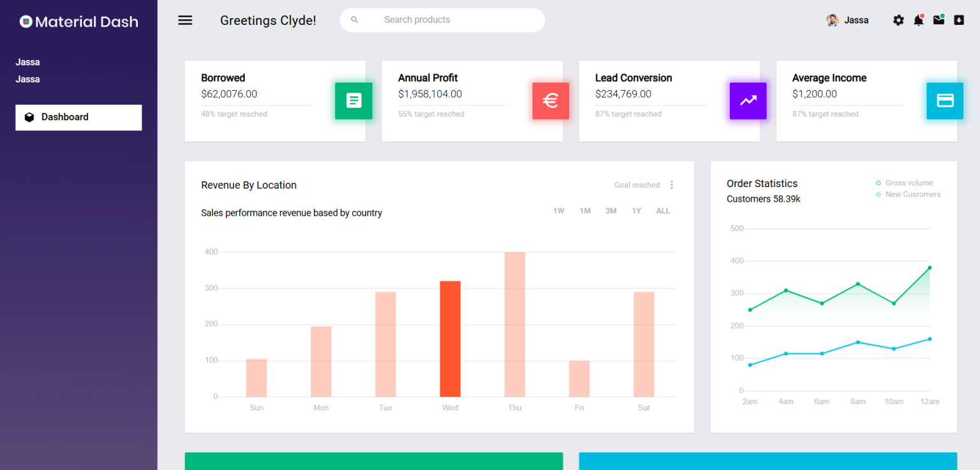Select the 1W range on Revenue chart
The width and height of the screenshot is (980, 470).
point(559,210)
